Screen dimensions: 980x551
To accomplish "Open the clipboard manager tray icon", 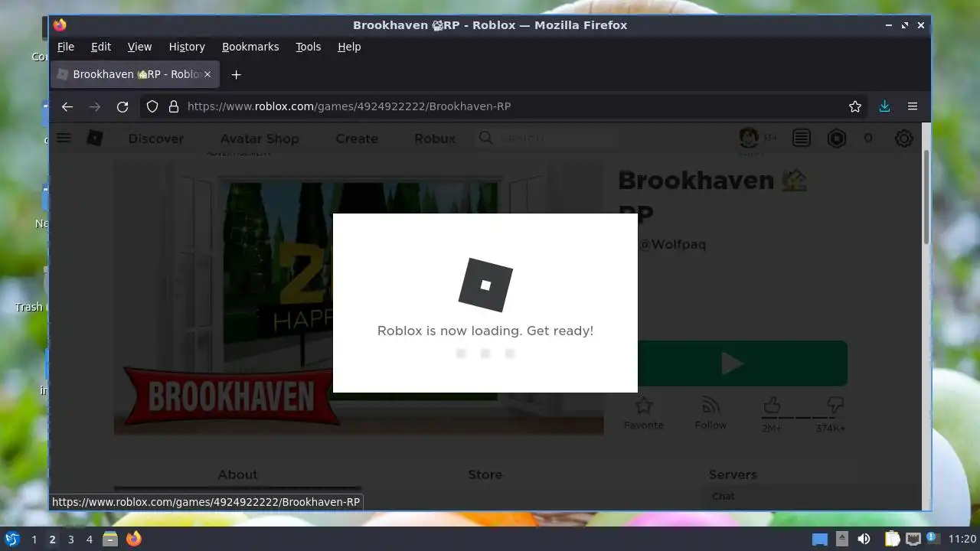I will coord(892,539).
